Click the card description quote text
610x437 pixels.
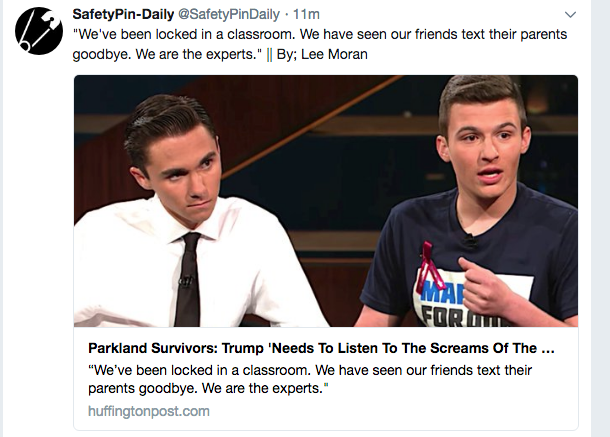310,379
